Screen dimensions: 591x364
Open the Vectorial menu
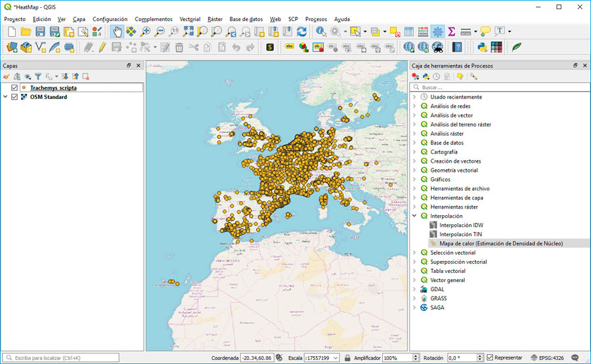[190, 19]
